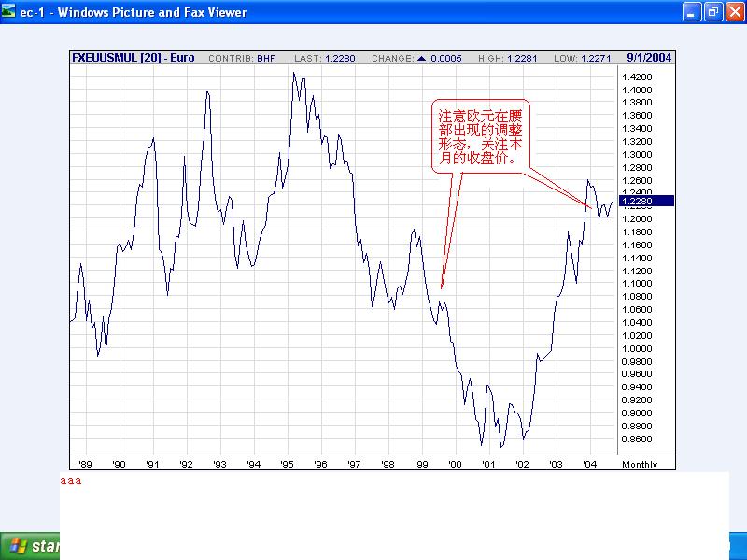Click the CHANGE 0.0005 value
747x560 pixels.
tap(416, 59)
